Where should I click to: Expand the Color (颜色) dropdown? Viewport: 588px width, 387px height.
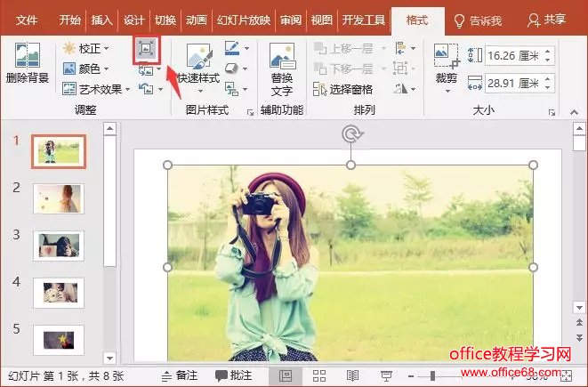[x=87, y=69]
